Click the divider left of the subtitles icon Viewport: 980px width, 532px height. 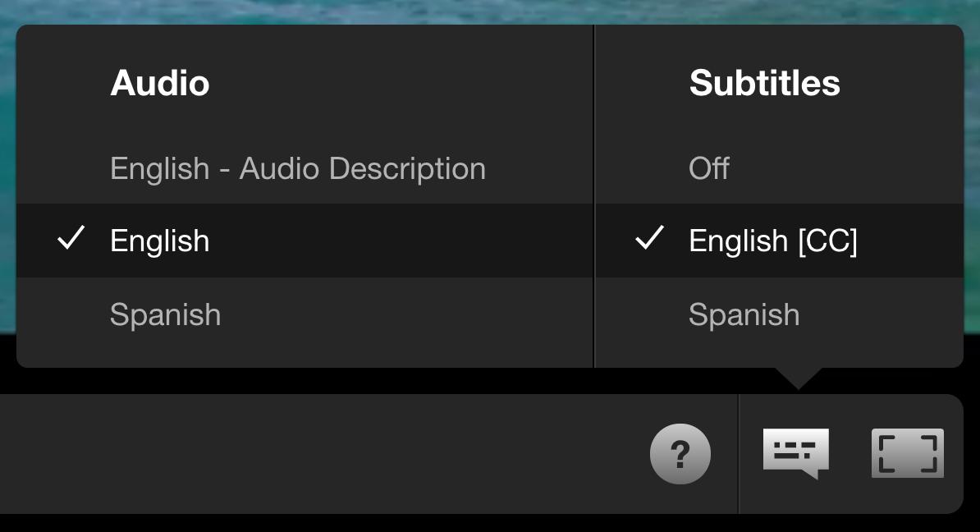tap(739, 453)
